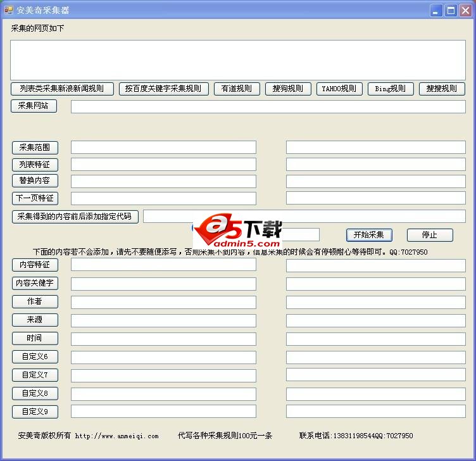
Task: Click the 采集的网页如下 label
Action: click(37, 28)
